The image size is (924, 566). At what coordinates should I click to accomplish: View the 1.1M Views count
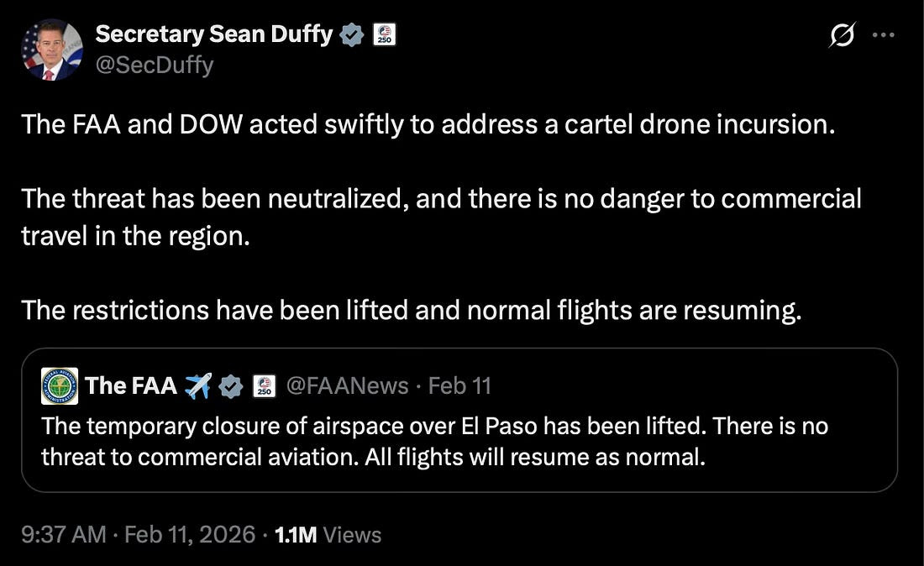click(x=328, y=535)
